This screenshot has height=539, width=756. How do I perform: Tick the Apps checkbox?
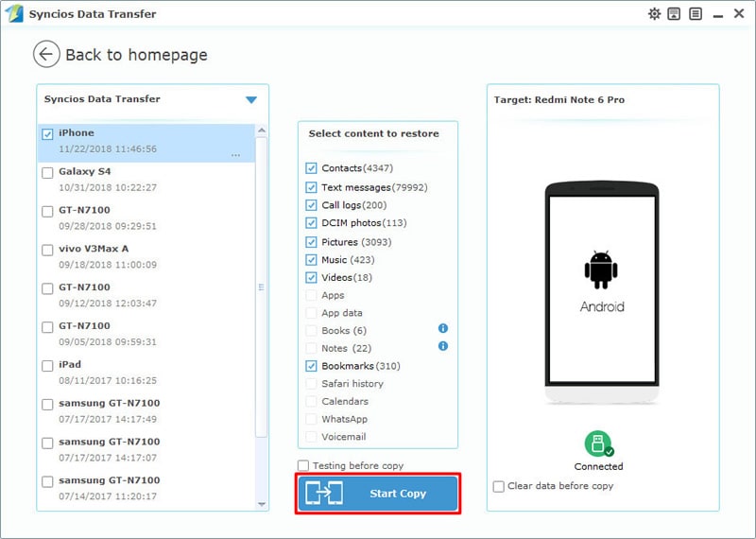pyautogui.click(x=311, y=295)
